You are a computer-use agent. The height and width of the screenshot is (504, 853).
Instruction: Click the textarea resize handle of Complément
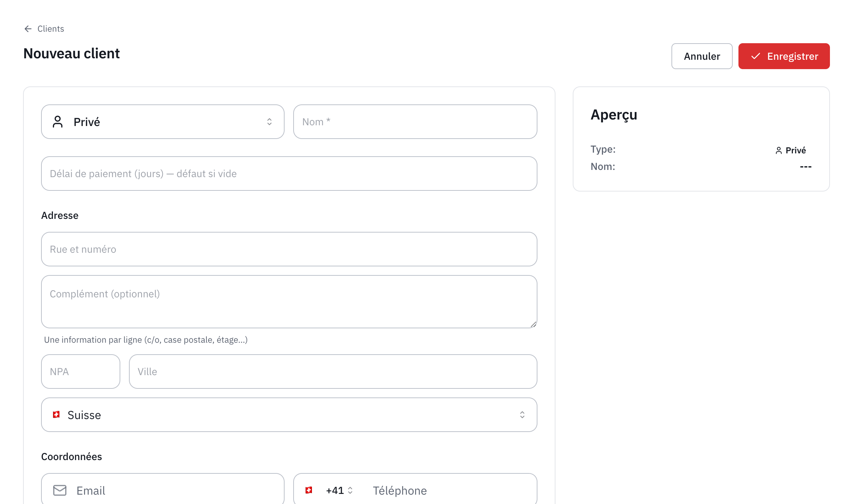[533, 324]
